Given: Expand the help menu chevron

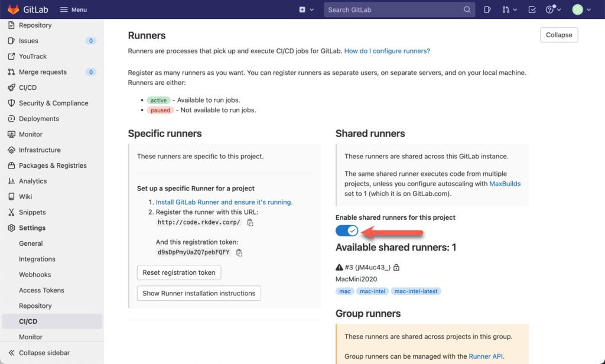Looking at the screenshot, I should pos(559,9).
